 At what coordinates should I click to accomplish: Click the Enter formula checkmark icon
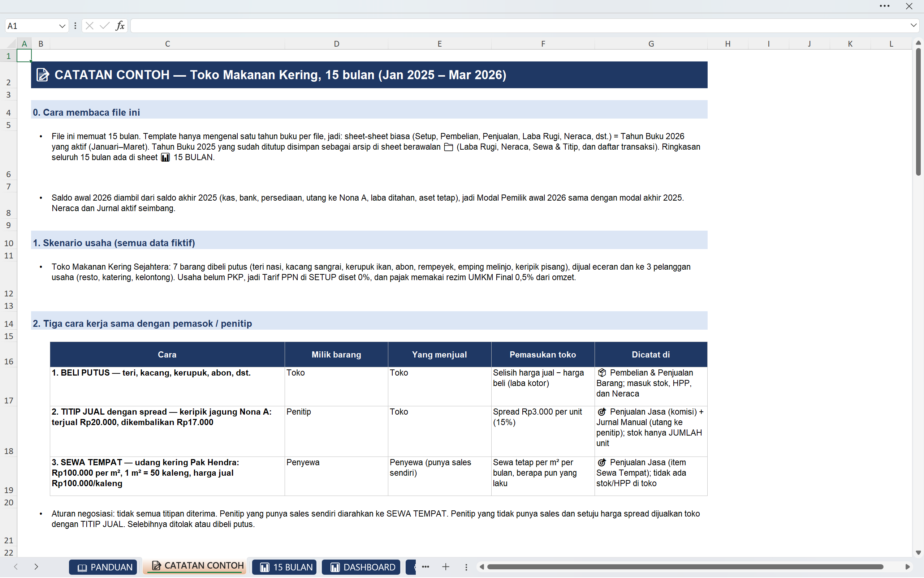(105, 26)
